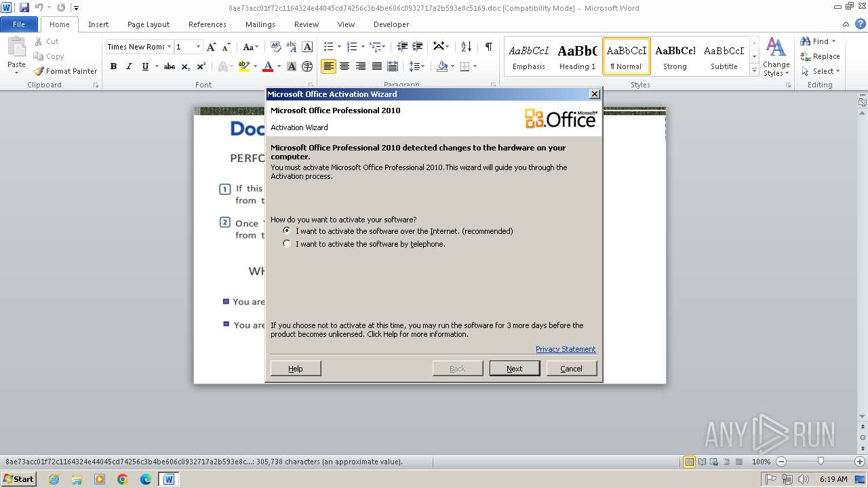Expand bullets list dropdown arrow
The height and width of the screenshot is (488, 868).
[x=340, y=47]
